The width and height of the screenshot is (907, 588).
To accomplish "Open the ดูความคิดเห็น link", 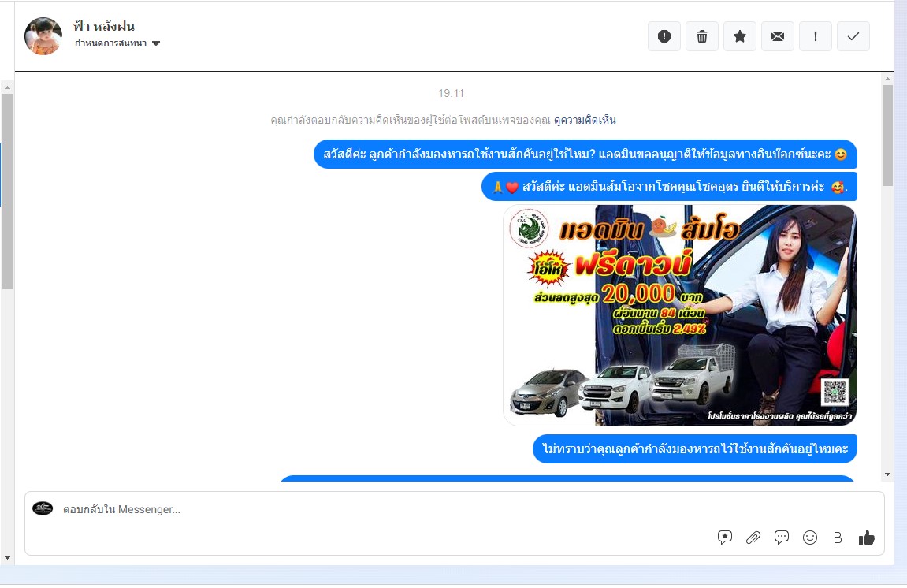I will tap(585, 121).
